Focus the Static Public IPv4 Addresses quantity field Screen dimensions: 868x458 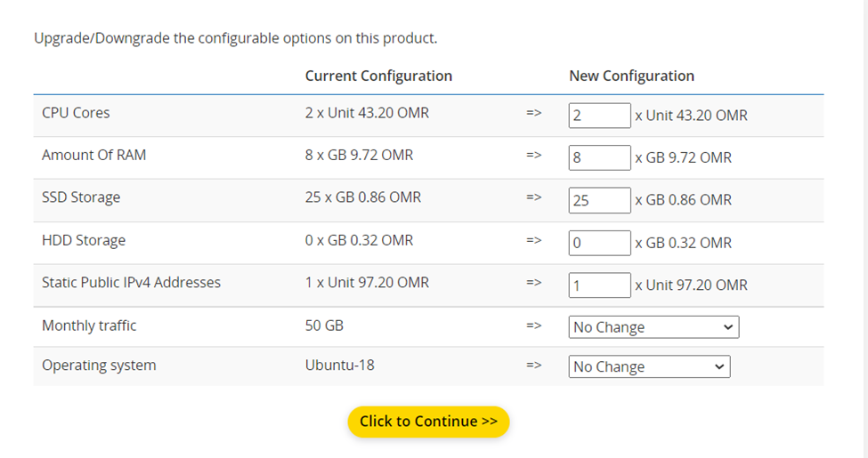point(599,285)
